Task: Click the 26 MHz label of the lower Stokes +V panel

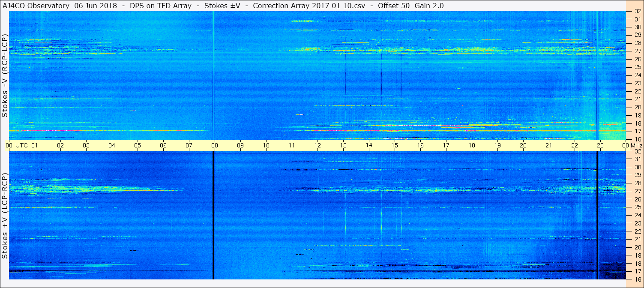Action: pyautogui.click(x=637, y=199)
